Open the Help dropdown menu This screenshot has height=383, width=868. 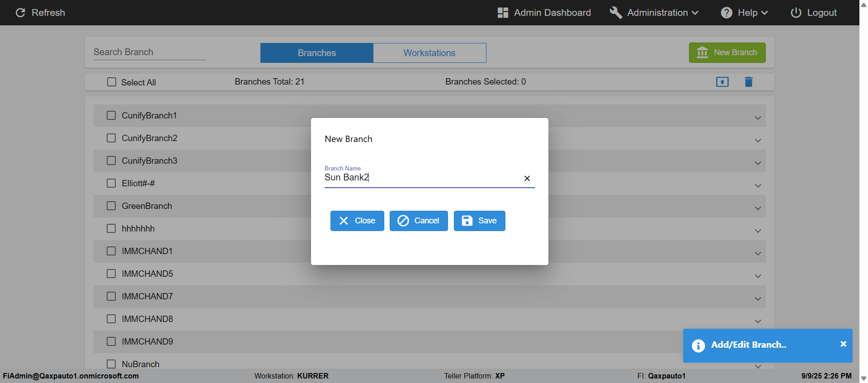(x=745, y=13)
